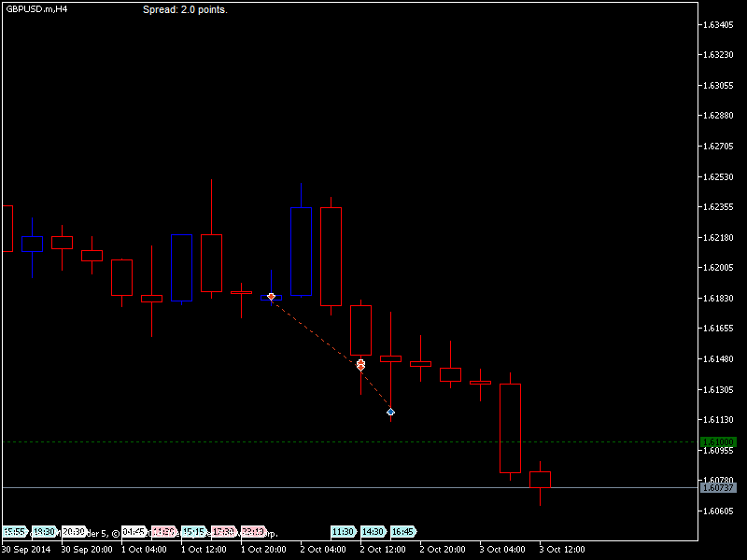The image size is (747, 560).
Task: Click the 1.63230 price scale value
Action: pos(718,55)
